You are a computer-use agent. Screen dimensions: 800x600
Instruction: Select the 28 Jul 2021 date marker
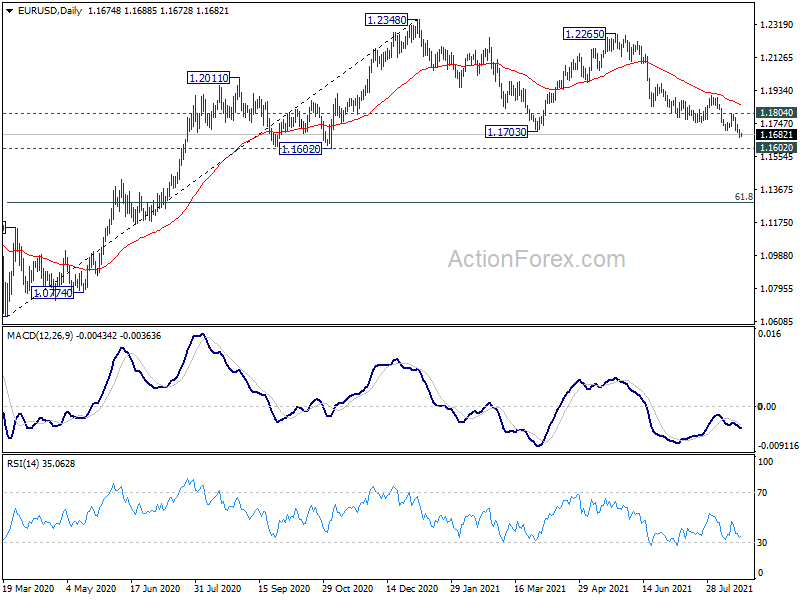[x=730, y=588]
